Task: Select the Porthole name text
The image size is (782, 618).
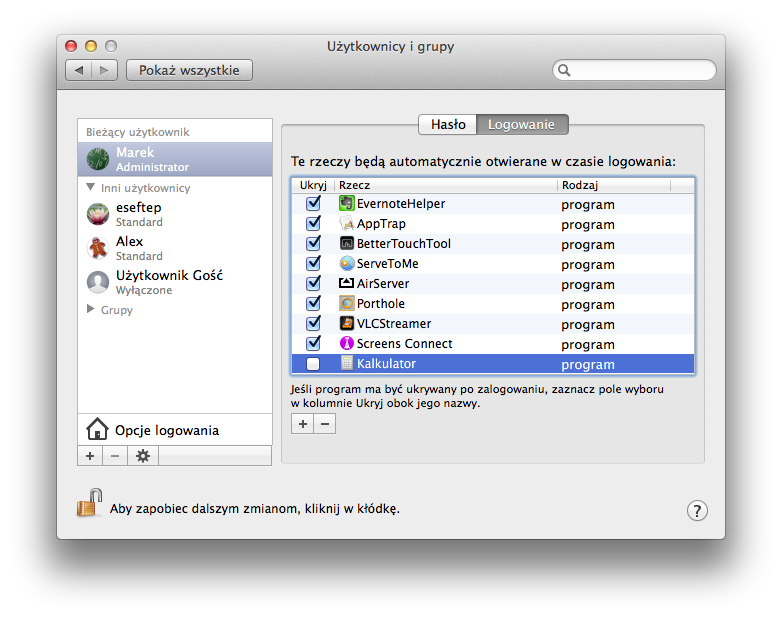Action: coord(381,303)
